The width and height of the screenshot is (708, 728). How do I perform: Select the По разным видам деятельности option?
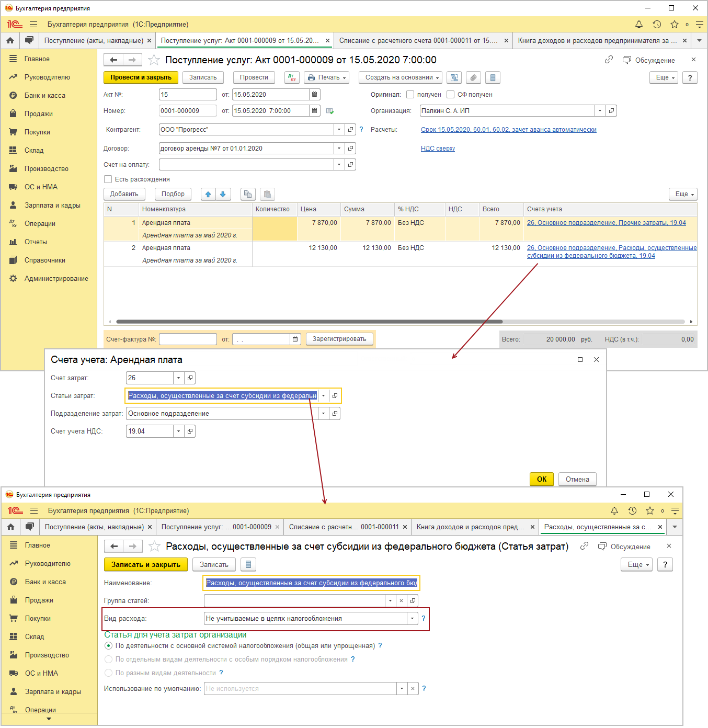coord(109,673)
